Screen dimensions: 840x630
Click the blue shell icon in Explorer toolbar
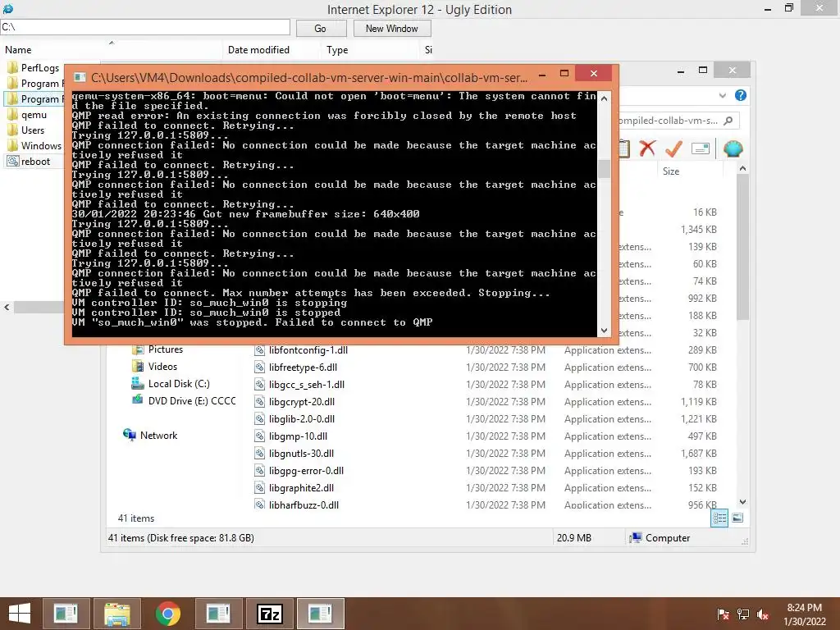pyautogui.click(x=733, y=148)
